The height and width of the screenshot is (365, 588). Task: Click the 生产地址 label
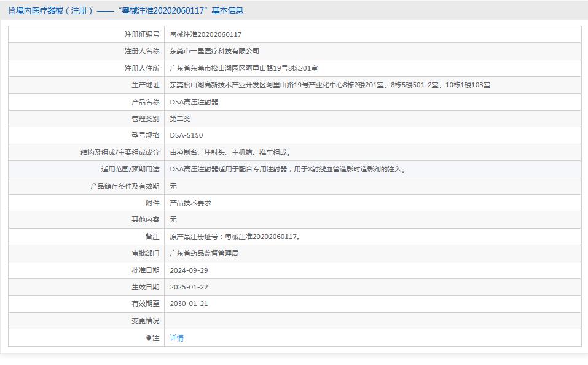146,85
